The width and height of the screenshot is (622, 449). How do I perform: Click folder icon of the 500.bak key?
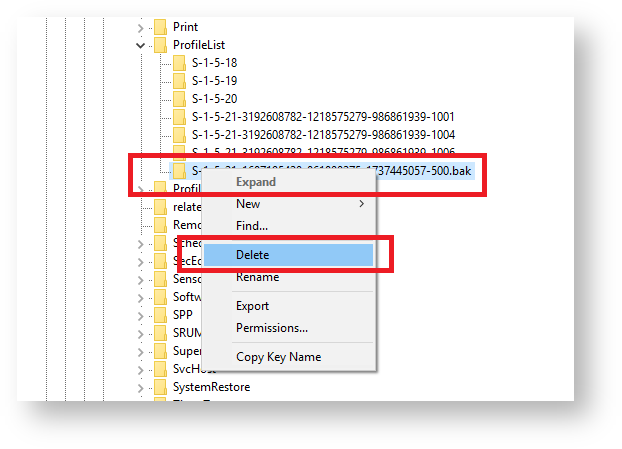[179, 171]
